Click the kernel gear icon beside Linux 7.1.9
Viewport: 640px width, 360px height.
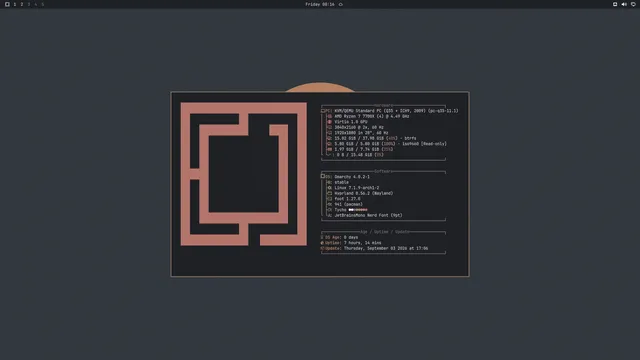coord(330,188)
